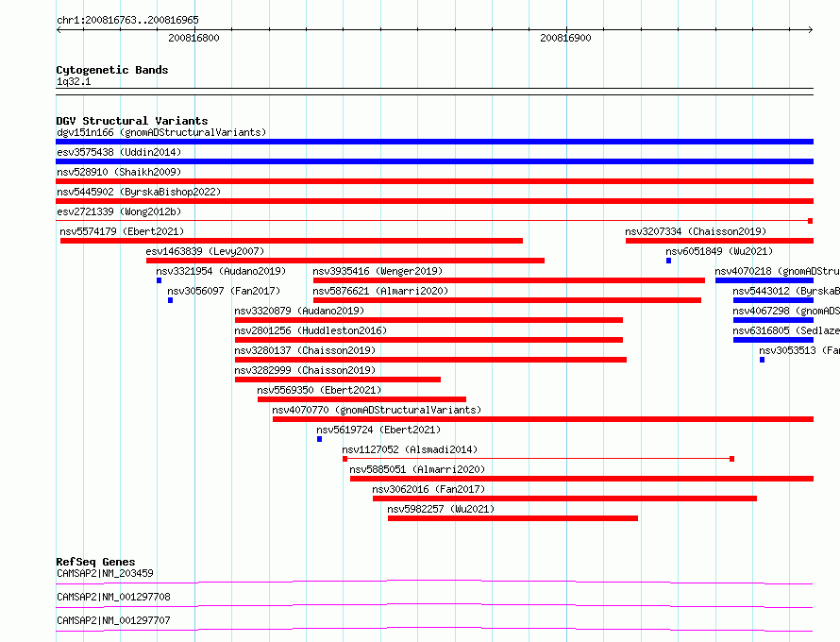
Task: Click the 200816900 ruler tick label
Action: point(565,38)
